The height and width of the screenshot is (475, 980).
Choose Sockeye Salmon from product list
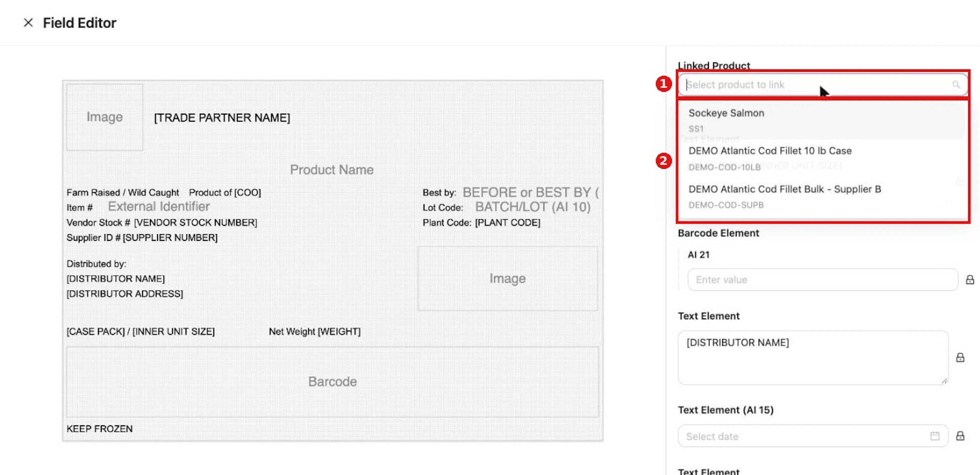(x=823, y=120)
